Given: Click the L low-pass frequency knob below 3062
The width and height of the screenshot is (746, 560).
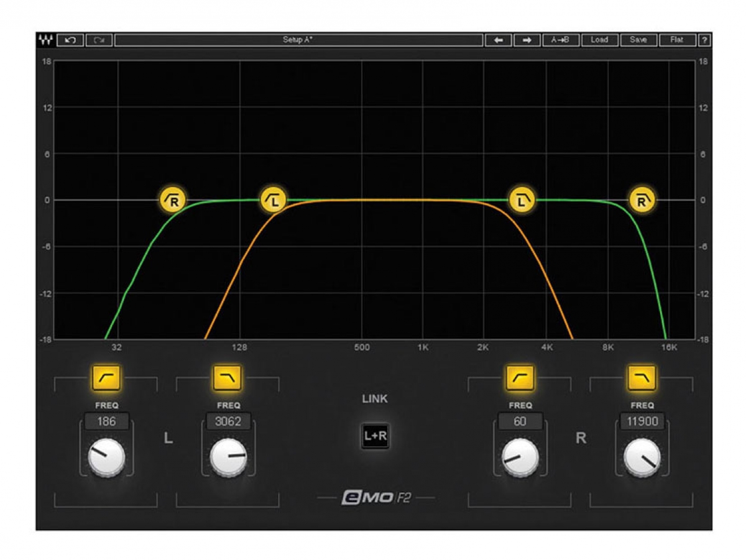Looking at the screenshot, I should coord(228,458).
